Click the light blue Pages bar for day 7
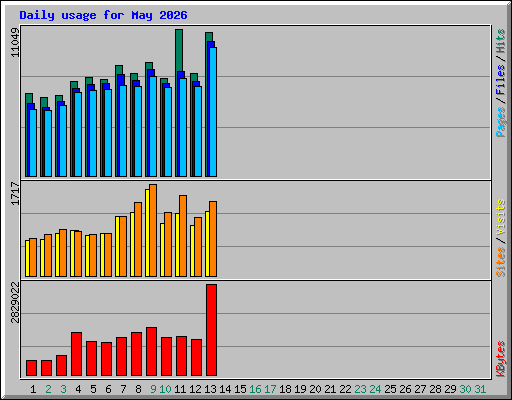The image size is (512, 400). pos(123,131)
